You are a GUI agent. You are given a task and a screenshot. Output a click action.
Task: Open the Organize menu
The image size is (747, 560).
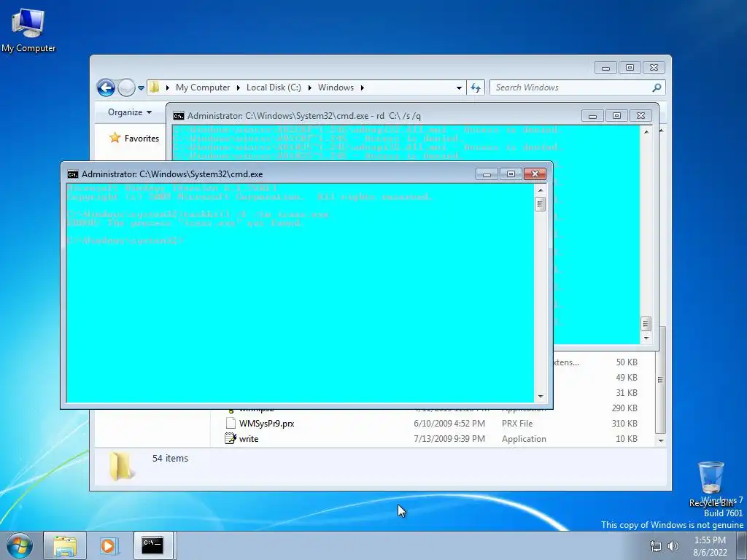[x=129, y=112]
